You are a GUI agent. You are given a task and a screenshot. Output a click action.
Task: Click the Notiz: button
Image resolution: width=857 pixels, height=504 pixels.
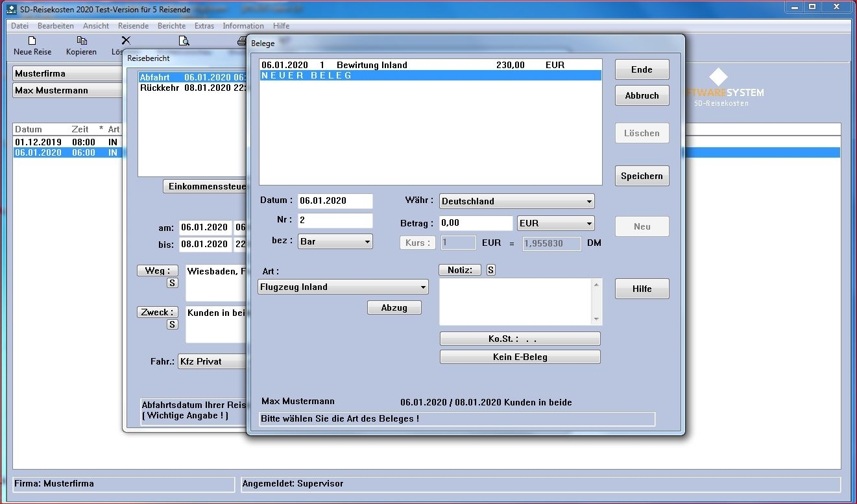pyautogui.click(x=460, y=270)
